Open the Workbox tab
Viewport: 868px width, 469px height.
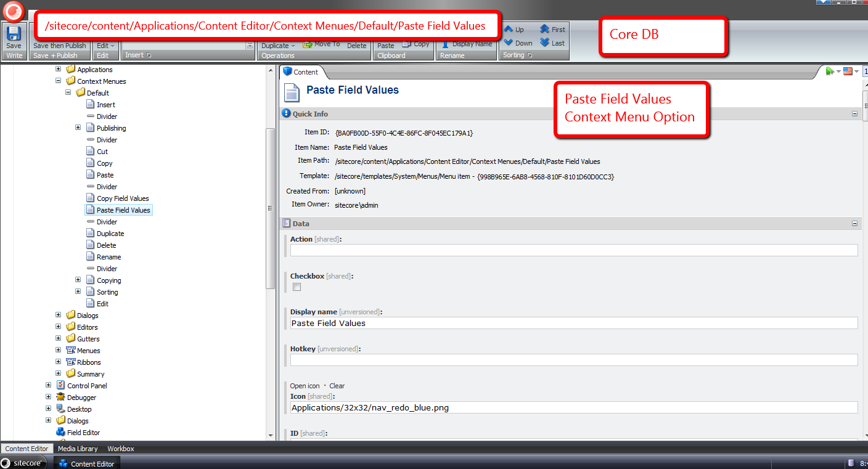point(121,449)
